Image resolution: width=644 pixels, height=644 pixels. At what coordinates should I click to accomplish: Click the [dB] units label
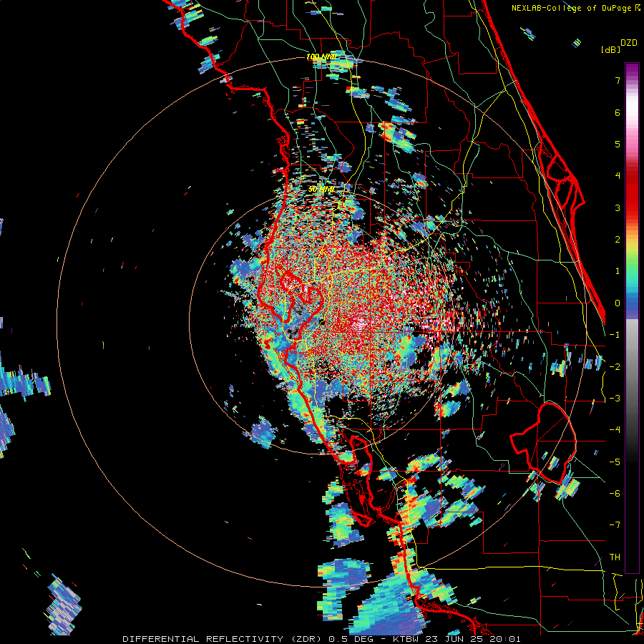pyautogui.click(x=611, y=49)
